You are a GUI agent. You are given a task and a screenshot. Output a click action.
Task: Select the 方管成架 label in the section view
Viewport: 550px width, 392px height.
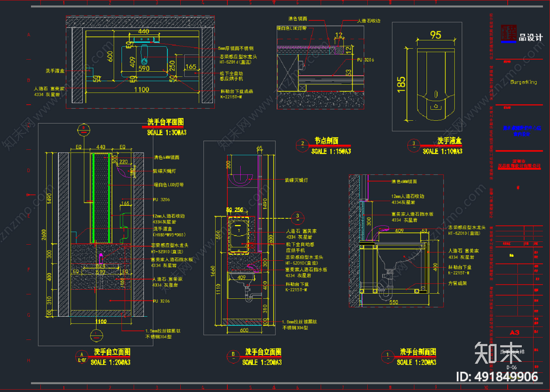coord(457,283)
